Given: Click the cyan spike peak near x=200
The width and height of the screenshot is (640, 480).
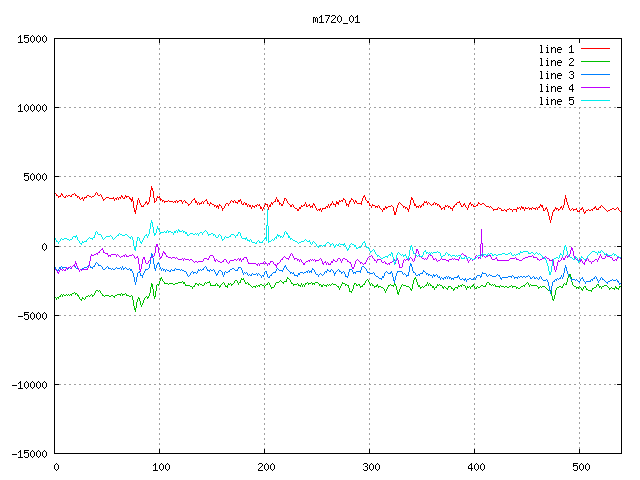Looking at the screenshot, I should coord(267,207).
